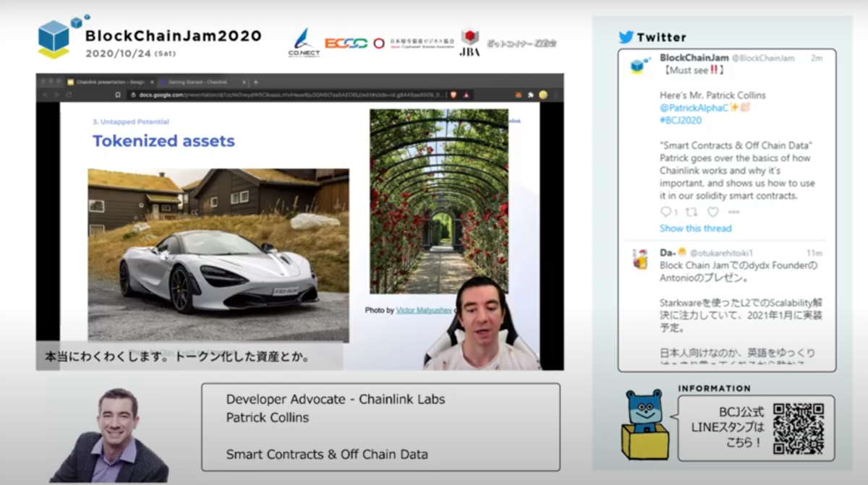Click the Da- user avatar

pyautogui.click(x=640, y=259)
